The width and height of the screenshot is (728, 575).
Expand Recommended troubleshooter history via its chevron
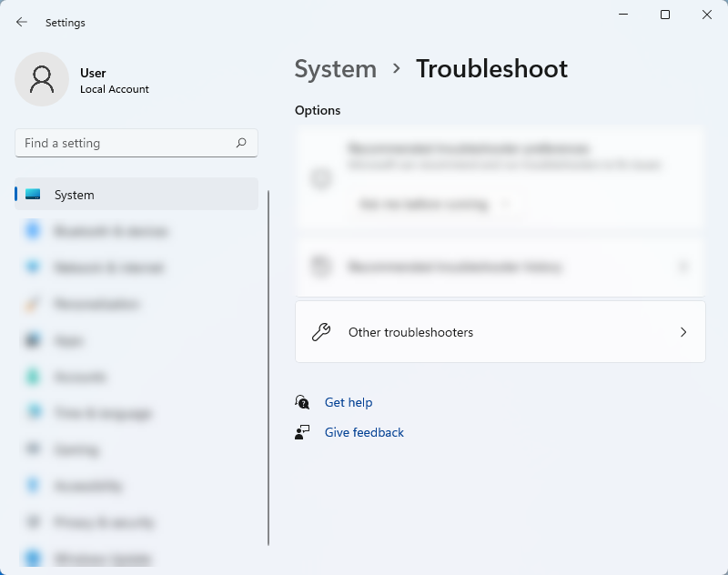click(683, 267)
